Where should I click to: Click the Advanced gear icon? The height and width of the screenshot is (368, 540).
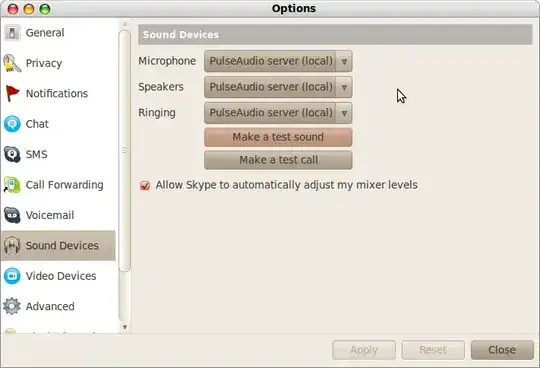click(x=12, y=306)
